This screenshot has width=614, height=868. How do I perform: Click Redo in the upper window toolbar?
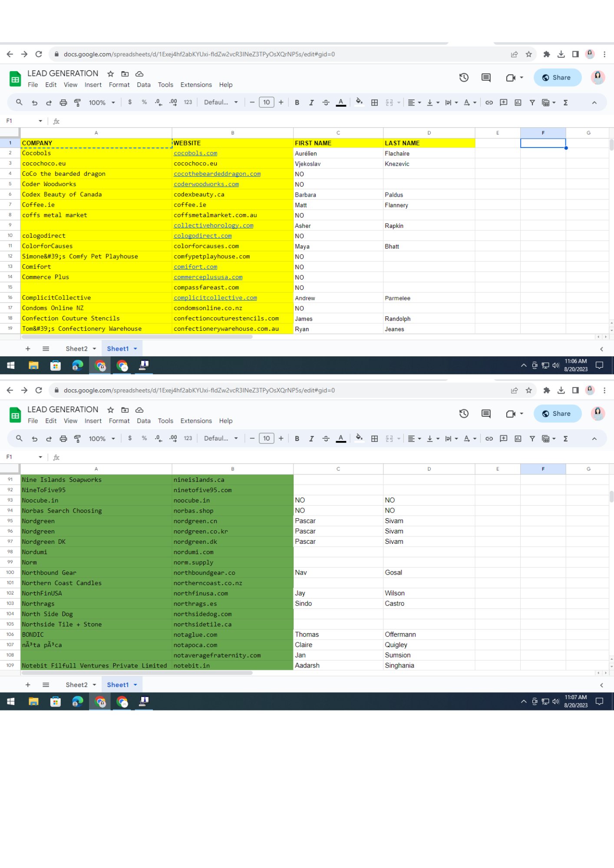pos(49,103)
